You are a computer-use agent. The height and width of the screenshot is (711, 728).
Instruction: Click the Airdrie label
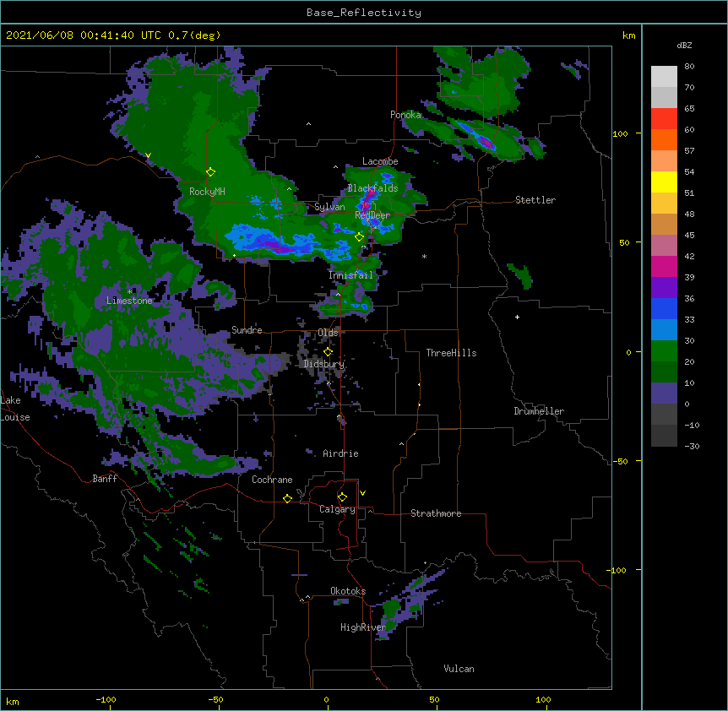(x=340, y=453)
